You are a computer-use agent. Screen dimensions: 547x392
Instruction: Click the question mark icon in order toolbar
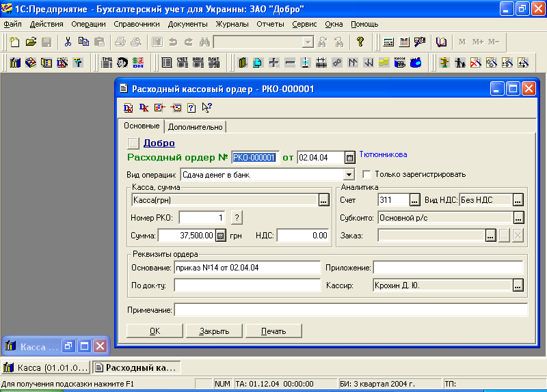(191, 108)
